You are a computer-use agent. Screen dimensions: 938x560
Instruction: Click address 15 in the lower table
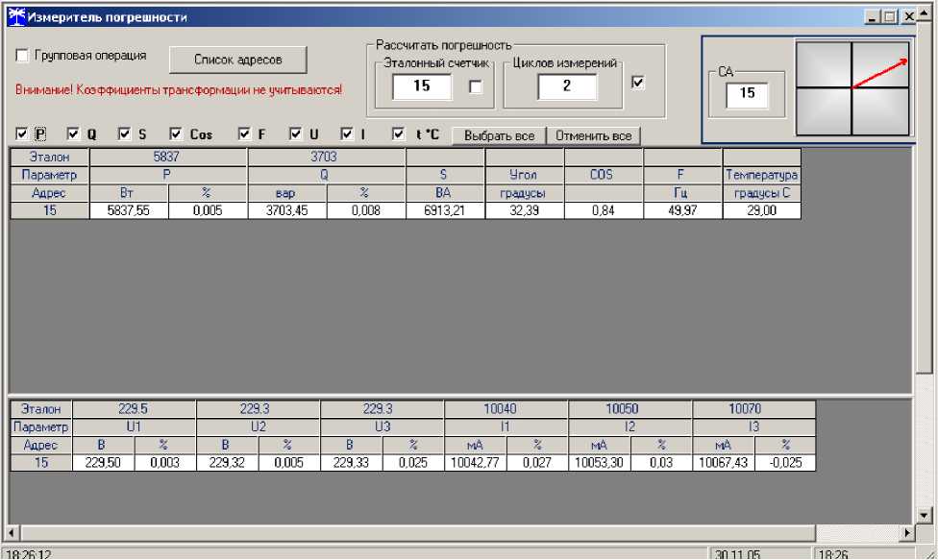(x=41, y=463)
